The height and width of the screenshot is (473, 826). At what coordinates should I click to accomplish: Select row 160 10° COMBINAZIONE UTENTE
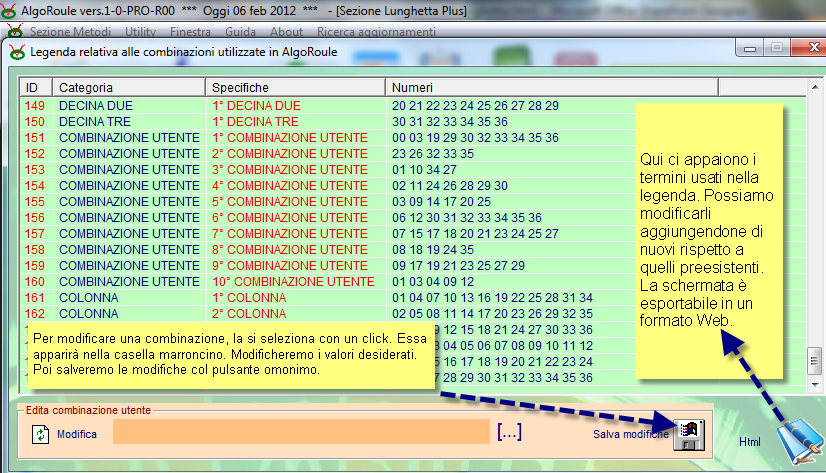(414, 281)
